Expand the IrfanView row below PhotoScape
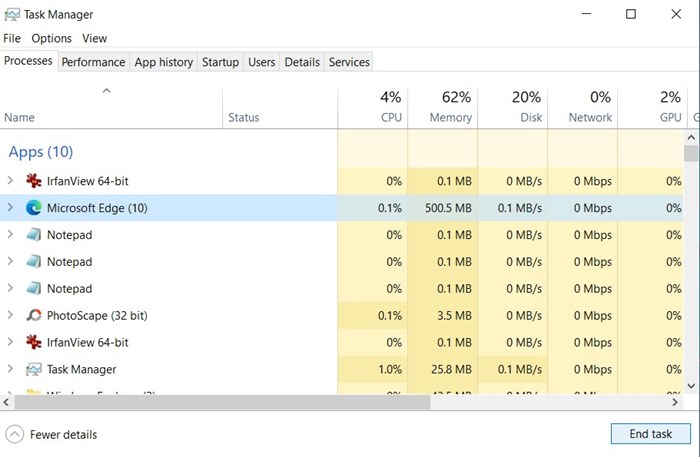Image resolution: width=700 pixels, height=457 pixels. click(10, 342)
